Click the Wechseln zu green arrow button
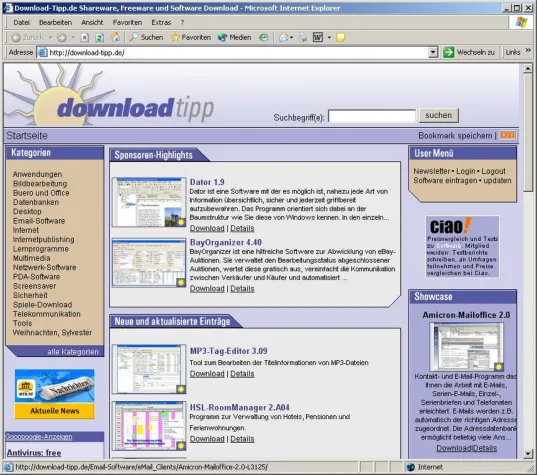The image size is (537, 475). [469, 52]
